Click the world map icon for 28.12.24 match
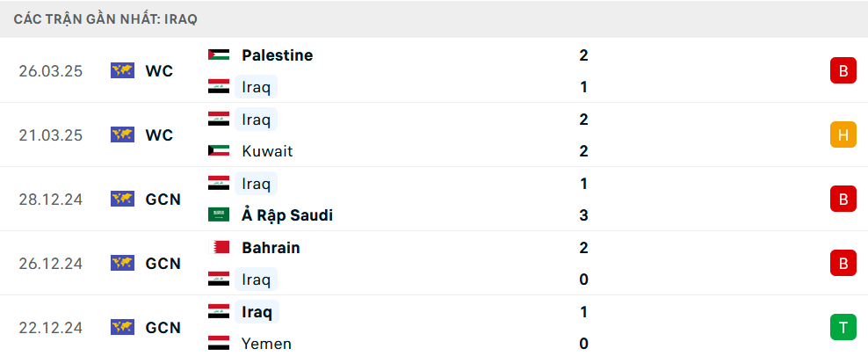The width and height of the screenshot is (868, 356). point(122,200)
